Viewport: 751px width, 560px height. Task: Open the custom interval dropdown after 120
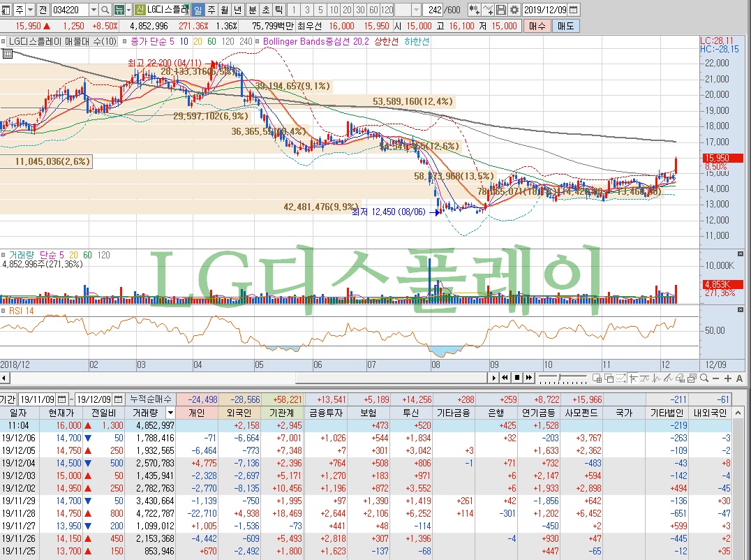click(416, 10)
